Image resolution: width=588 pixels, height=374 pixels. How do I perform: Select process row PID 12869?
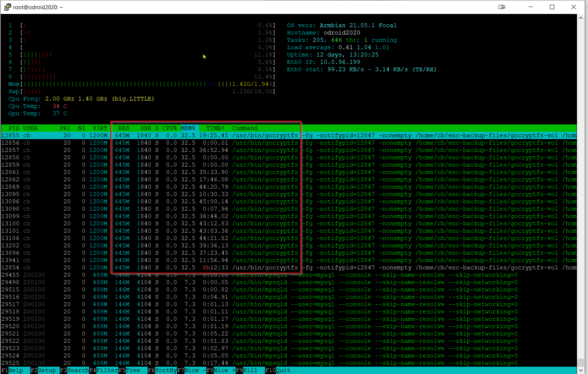pos(289,187)
